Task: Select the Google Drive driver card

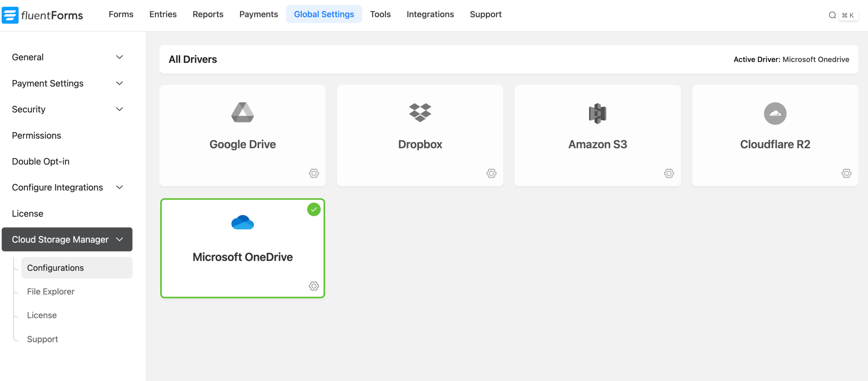Action: (242, 136)
